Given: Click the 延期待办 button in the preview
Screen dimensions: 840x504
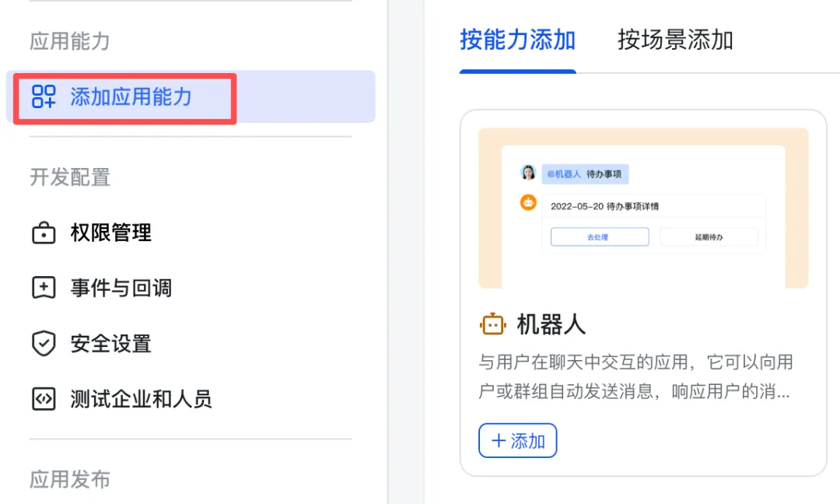Looking at the screenshot, I should tap(709, 237).
